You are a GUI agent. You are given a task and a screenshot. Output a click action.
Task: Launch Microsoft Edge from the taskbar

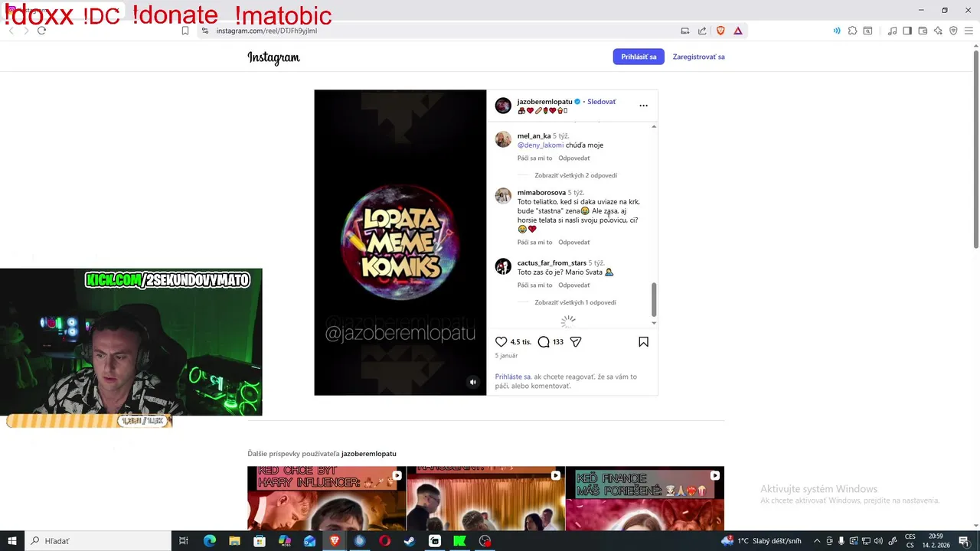point(209,541)
